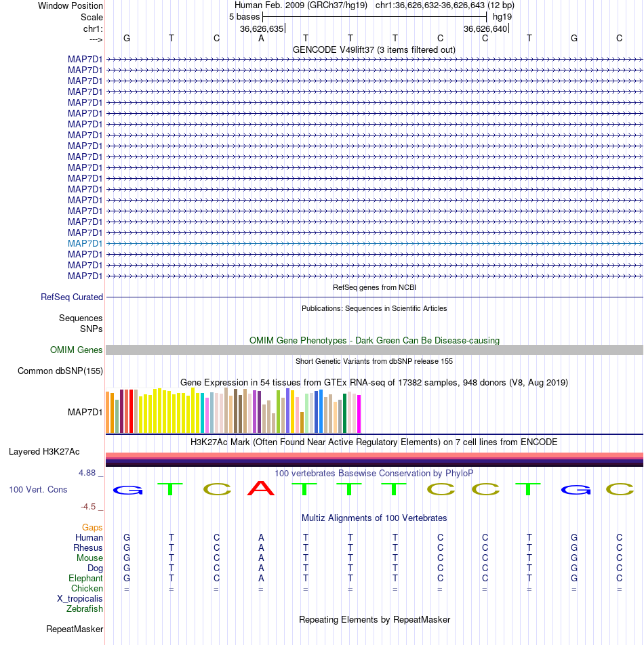Screen dimensions: 644x645
Task: Open Gene Expression in 54 tissues GTEx title
Action: tap(374, 383)
